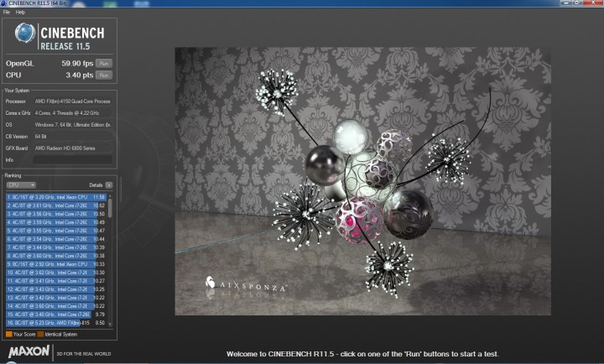Select rank 3 entry at 3.56 GHz
604x364 pixels.
click(56, 214)
